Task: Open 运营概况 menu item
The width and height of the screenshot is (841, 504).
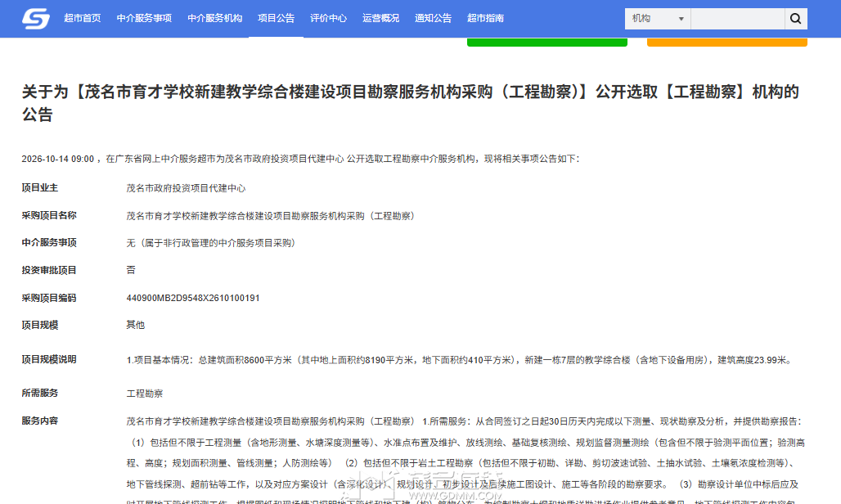Action: [380, 18]
